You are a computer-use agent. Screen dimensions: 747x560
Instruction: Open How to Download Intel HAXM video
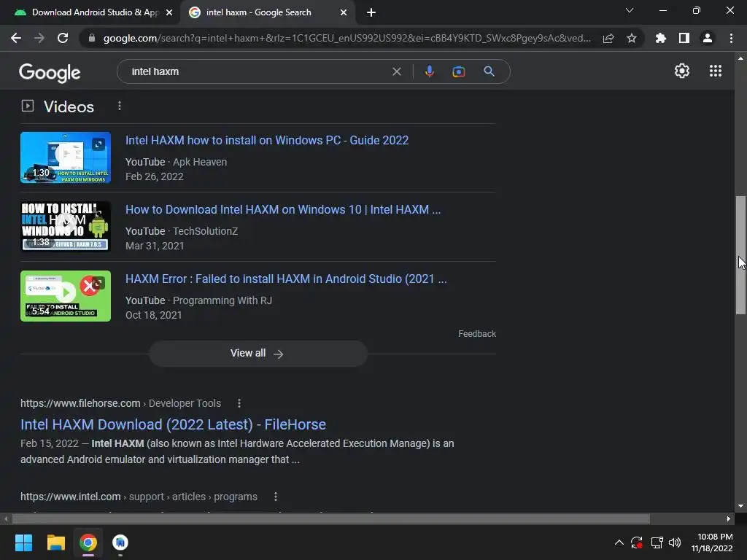coord(283,209)
